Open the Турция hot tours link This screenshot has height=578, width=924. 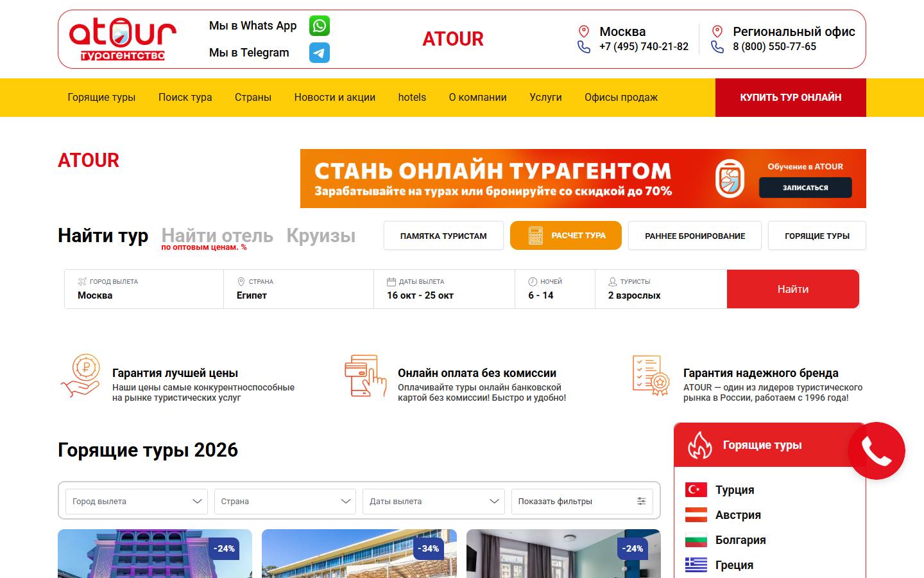[735, 490]
